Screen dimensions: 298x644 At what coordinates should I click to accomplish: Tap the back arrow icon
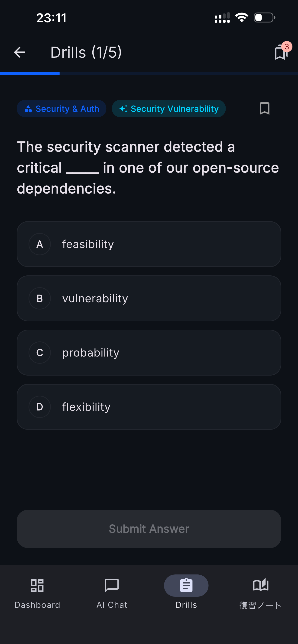(19, 52)
